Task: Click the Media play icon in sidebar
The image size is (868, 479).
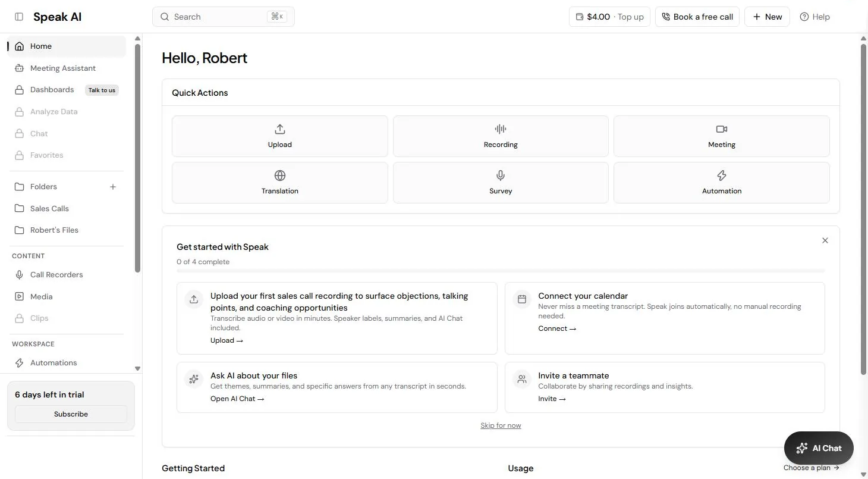Action: (20, 297)
